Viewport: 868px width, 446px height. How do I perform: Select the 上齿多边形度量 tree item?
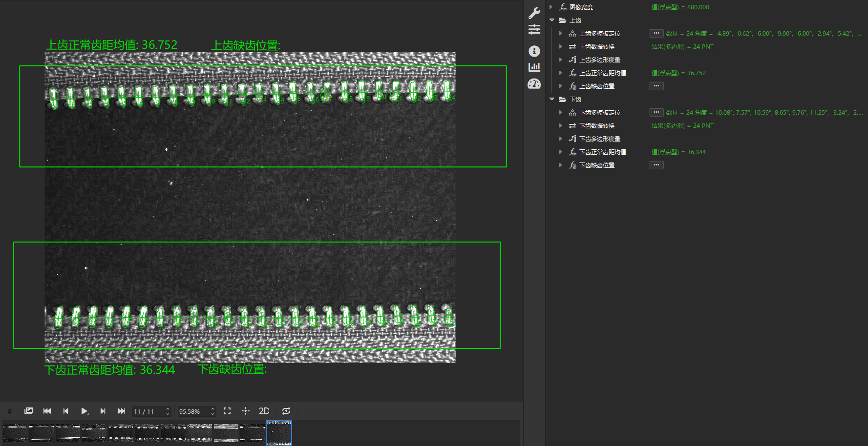pos(599,60)
